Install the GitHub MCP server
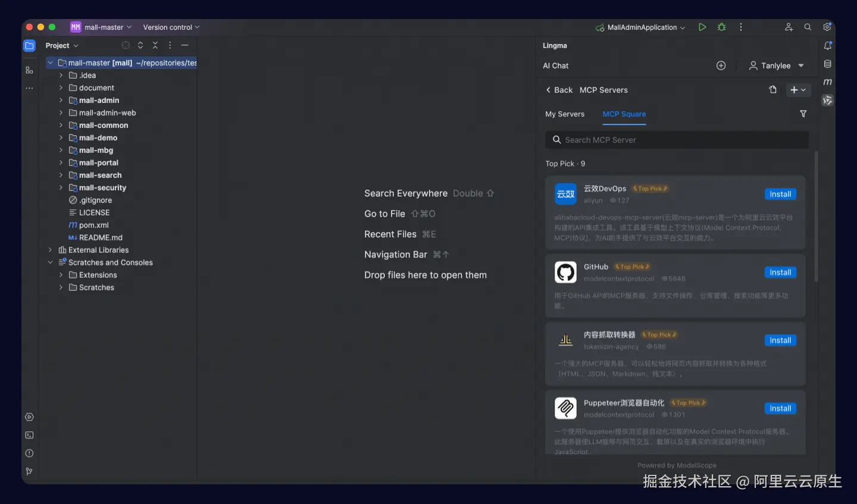 (780, 273)
